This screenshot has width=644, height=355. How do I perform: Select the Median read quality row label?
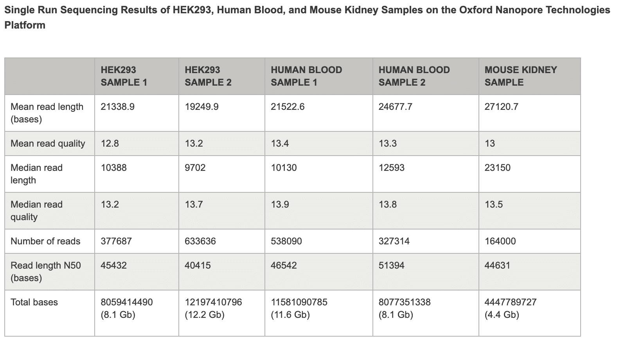[x=36, y=211]
